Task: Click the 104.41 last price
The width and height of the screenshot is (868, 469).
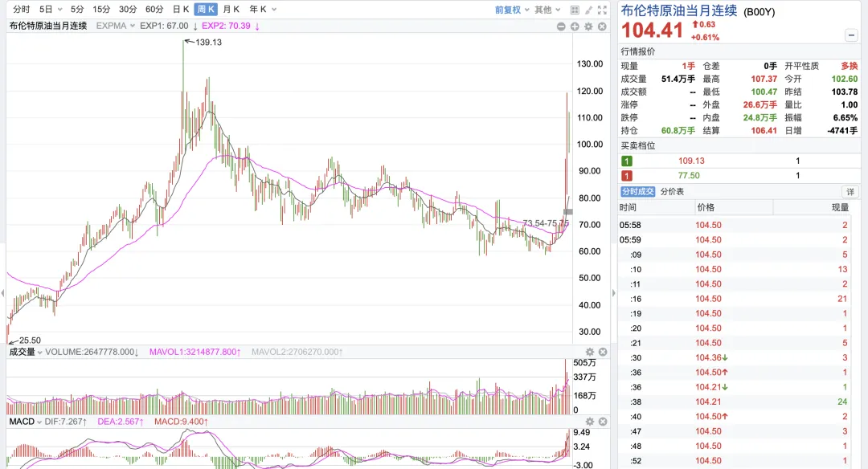Action: coord(652,31)
